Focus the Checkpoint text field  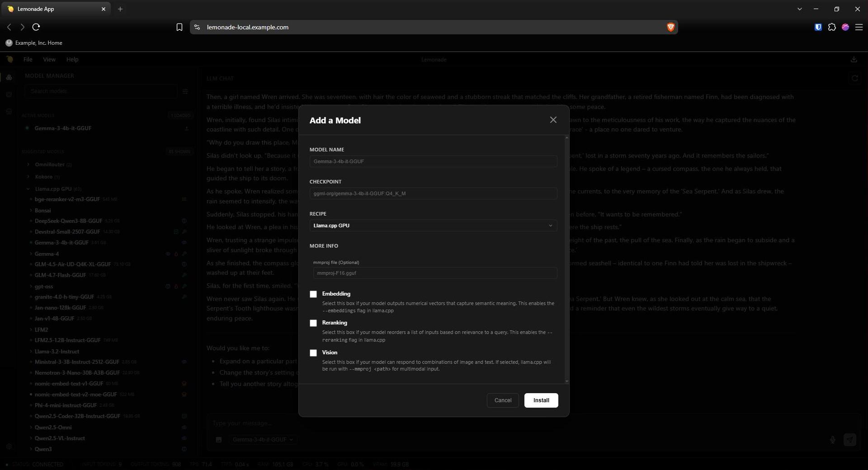coord(433,193)
